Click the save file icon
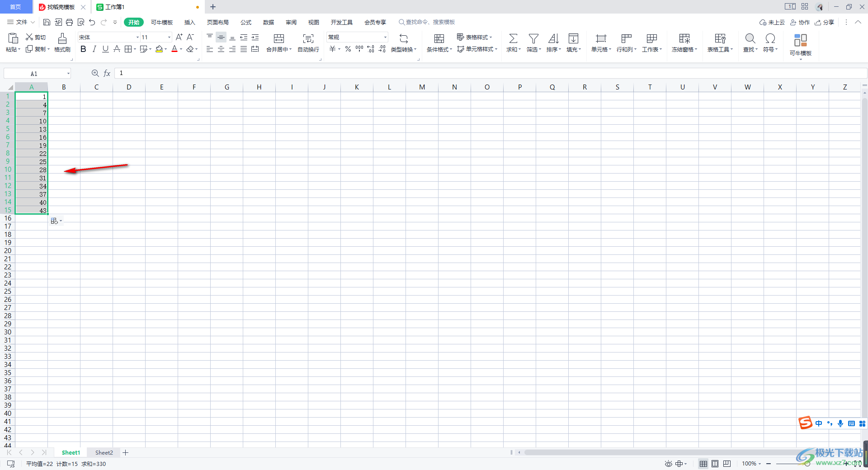This screenshot has height=470, width=868. point(47,22)
